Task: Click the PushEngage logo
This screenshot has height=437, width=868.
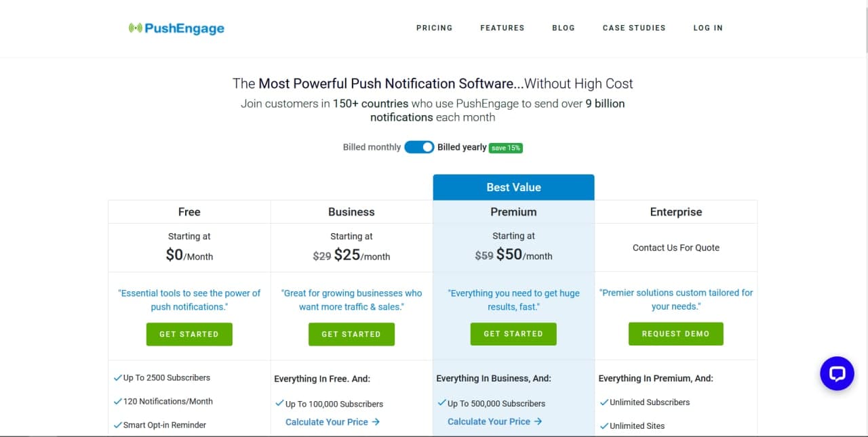Action: [x=176, y=28]
